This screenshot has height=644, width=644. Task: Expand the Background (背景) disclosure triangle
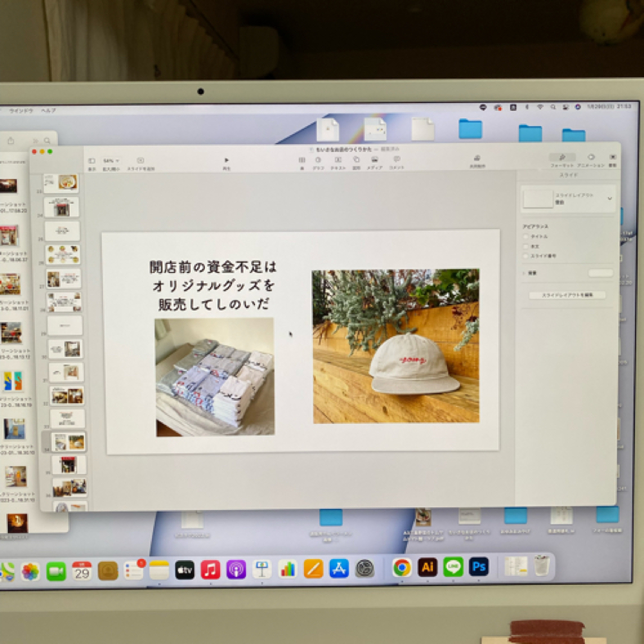[x=524, y=273]
